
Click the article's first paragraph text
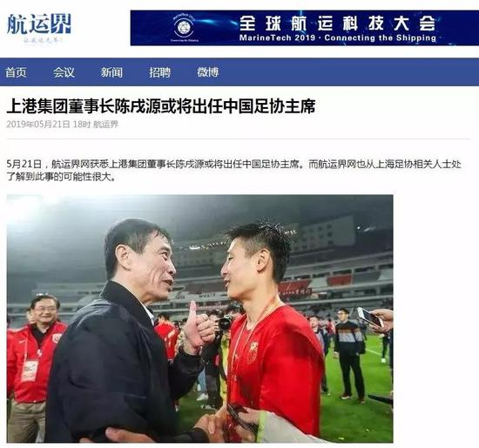click(x=233, y=170)
